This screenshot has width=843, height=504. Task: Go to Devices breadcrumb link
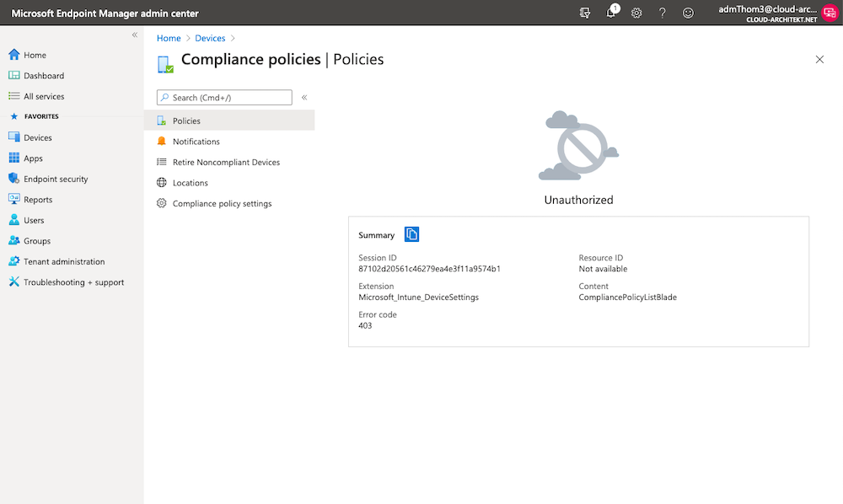click(x=210, y=38)
